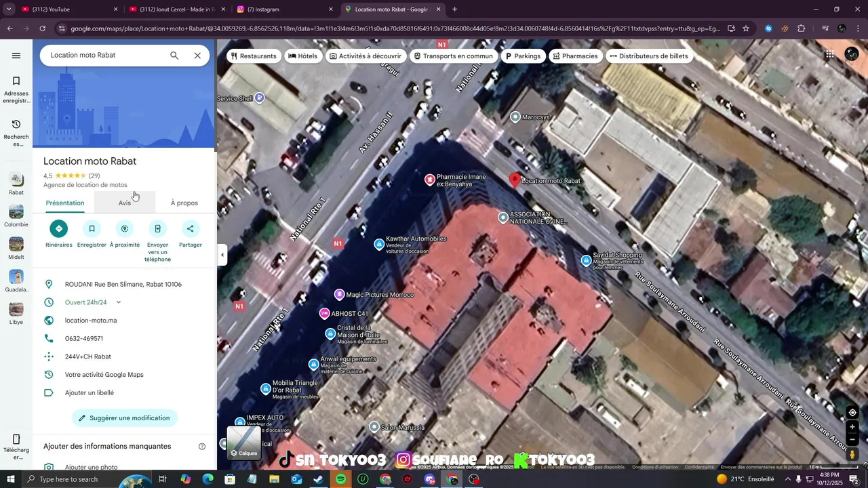Open the Chrome three-dot menu
This screenshot has width=868, height=488.
point(858,28)
